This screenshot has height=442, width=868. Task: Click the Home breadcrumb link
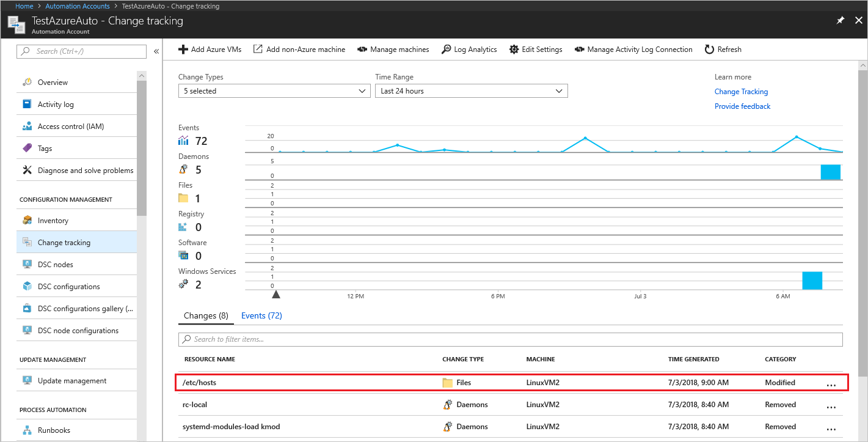(x=24, y=6)
